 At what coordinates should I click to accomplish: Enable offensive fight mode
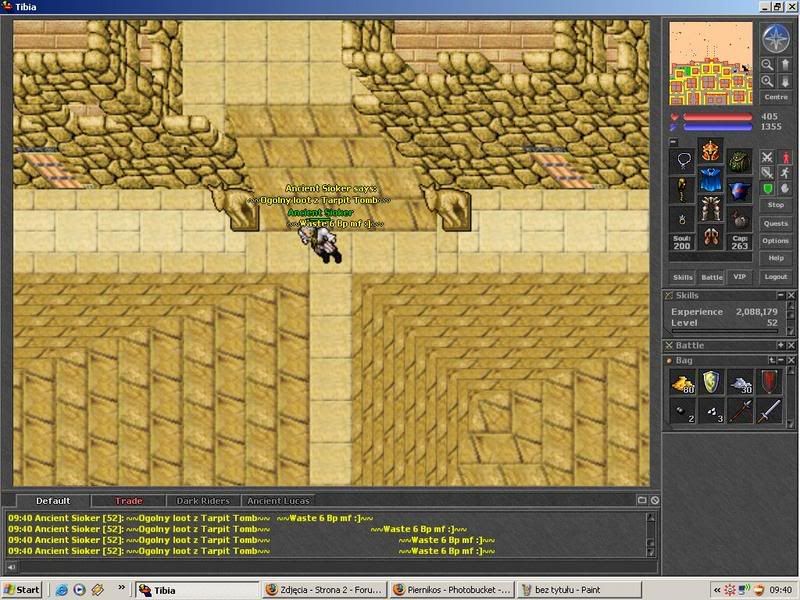point(767,158)
